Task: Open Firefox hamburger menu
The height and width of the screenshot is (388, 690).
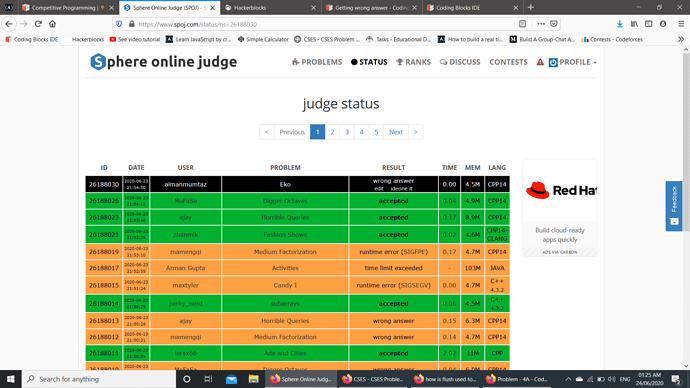Action: pyautogui.click(x=681, y=24)
